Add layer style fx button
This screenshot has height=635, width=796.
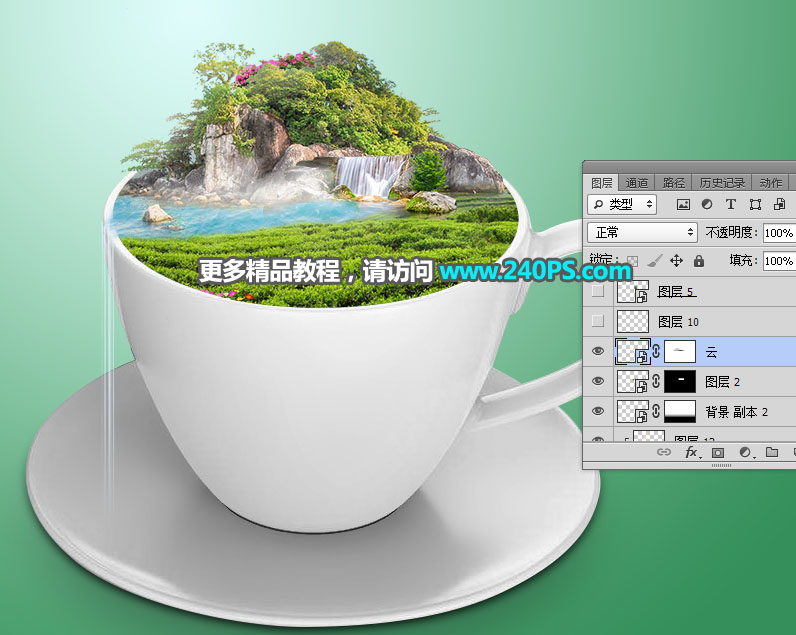[x=692, y=452]
